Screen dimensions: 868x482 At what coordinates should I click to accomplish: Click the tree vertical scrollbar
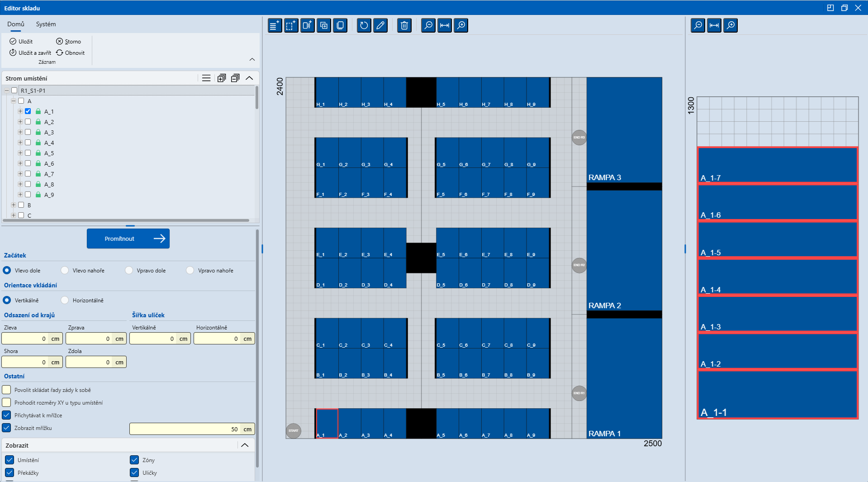point(256,97)
